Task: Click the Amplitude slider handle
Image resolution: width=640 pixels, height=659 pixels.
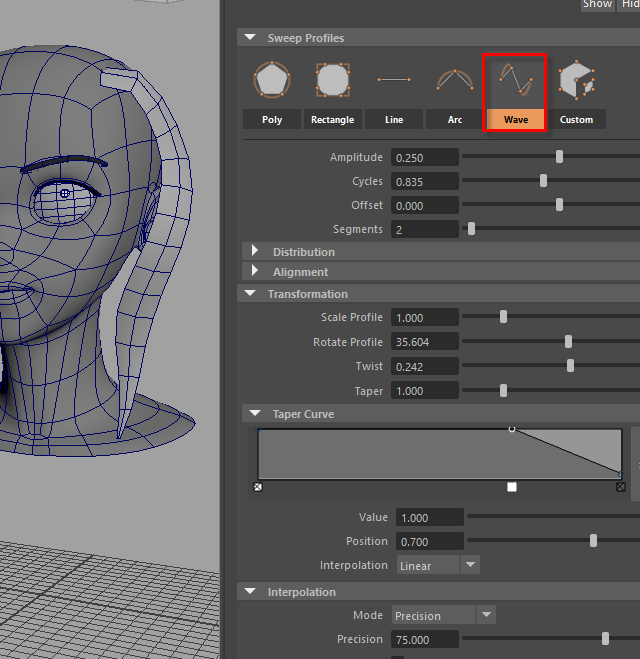Action: (559, 156)
